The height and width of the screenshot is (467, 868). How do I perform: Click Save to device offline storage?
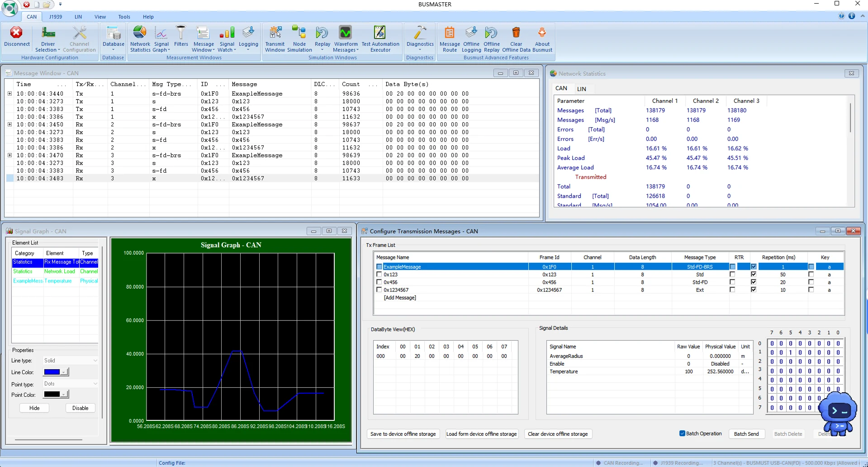(x=403, y=434)
